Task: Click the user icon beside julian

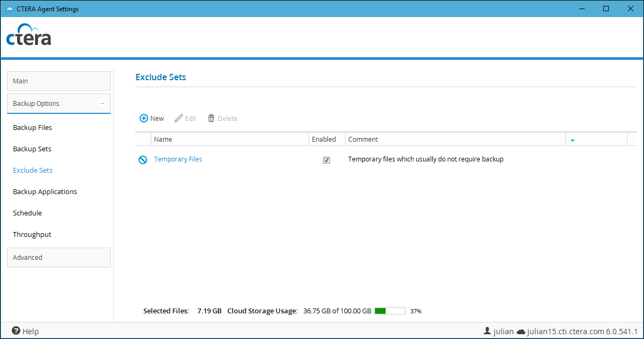Action: pos(487,331)
